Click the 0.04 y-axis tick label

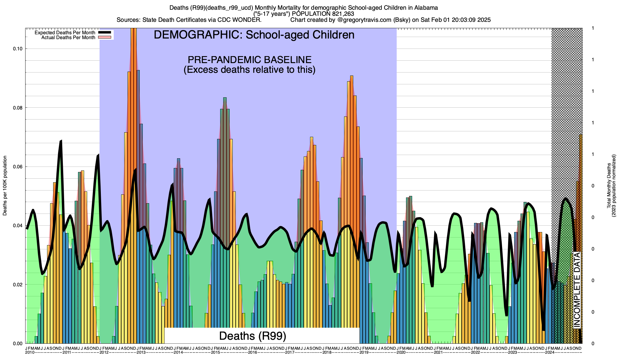pyautogui.click(x=18, y=226)
